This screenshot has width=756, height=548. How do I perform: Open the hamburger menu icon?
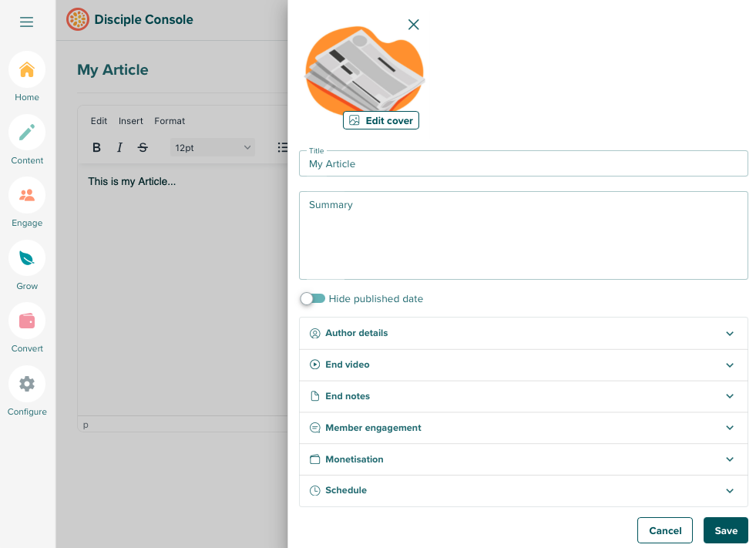coord(27,22)
